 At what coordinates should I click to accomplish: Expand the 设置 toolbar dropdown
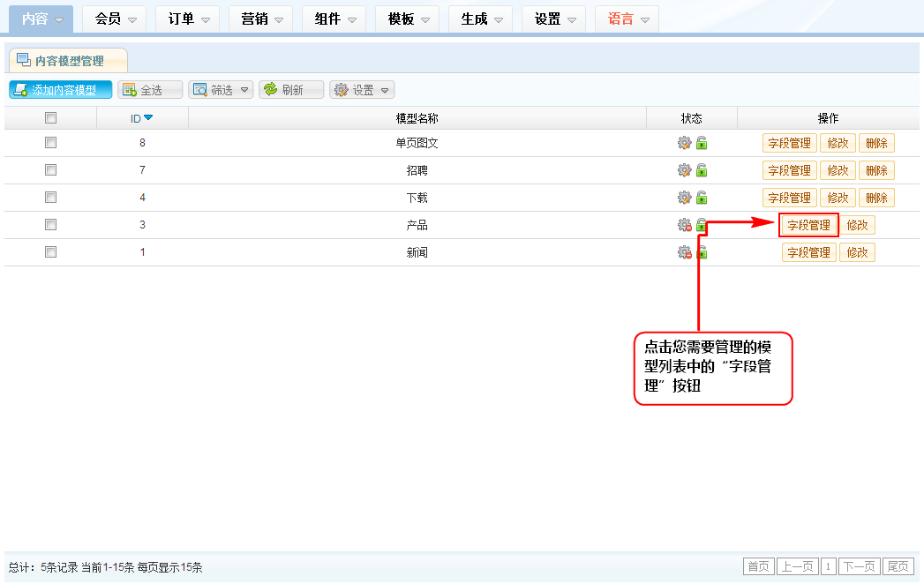click(x=362, y=90)
